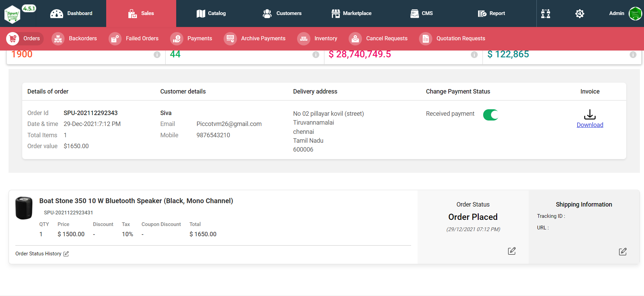644x296 pixels.
Task: Click mobile number 9876543210
Action: coord(213,135)
